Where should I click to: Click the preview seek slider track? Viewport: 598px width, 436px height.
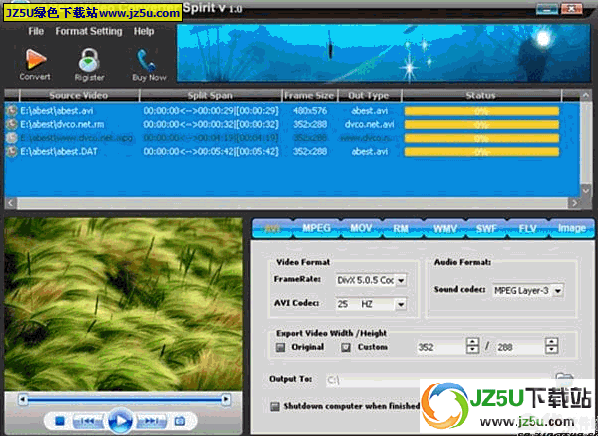point(124,399)
